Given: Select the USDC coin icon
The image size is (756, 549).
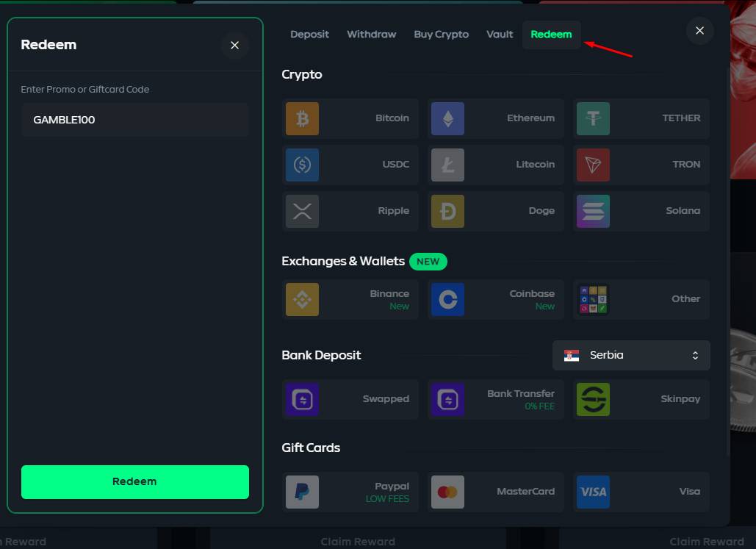Looking at the screenshot, I should (302, 165).
